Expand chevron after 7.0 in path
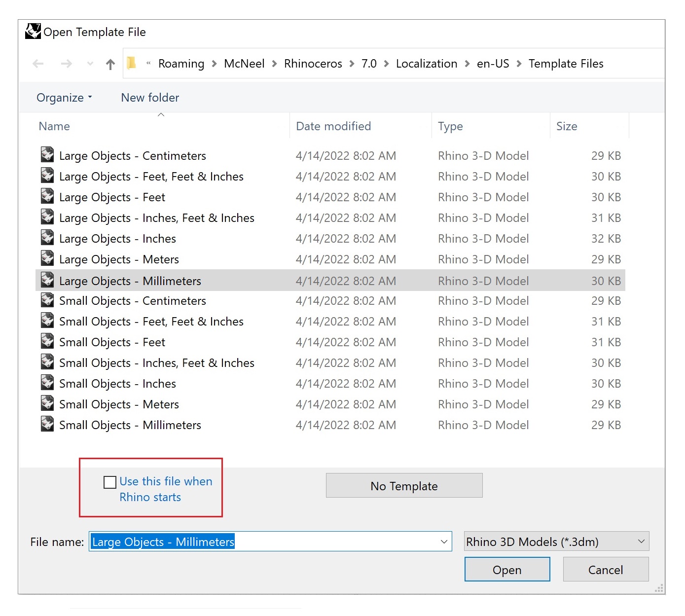Viewport: 685px width, 616px height. coord(386,64)
